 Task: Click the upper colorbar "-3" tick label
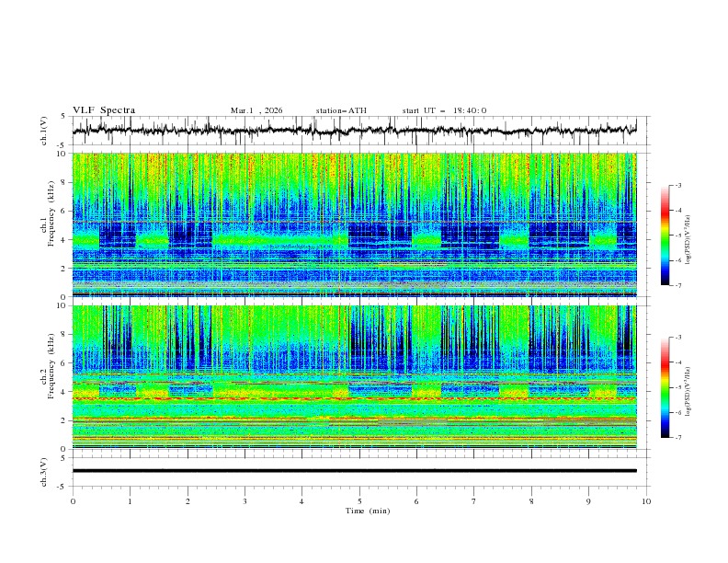[x=678, y=185]
